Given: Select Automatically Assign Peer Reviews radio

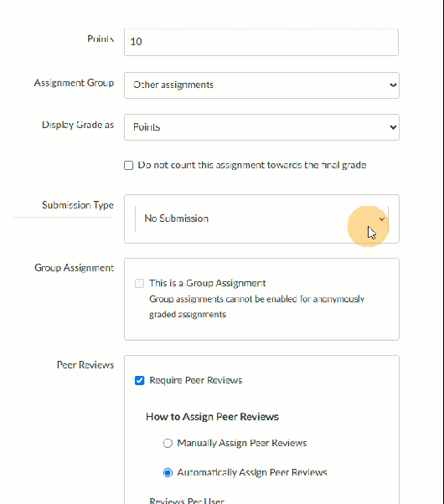Looking at the screenshot, I should coord(168,472).
